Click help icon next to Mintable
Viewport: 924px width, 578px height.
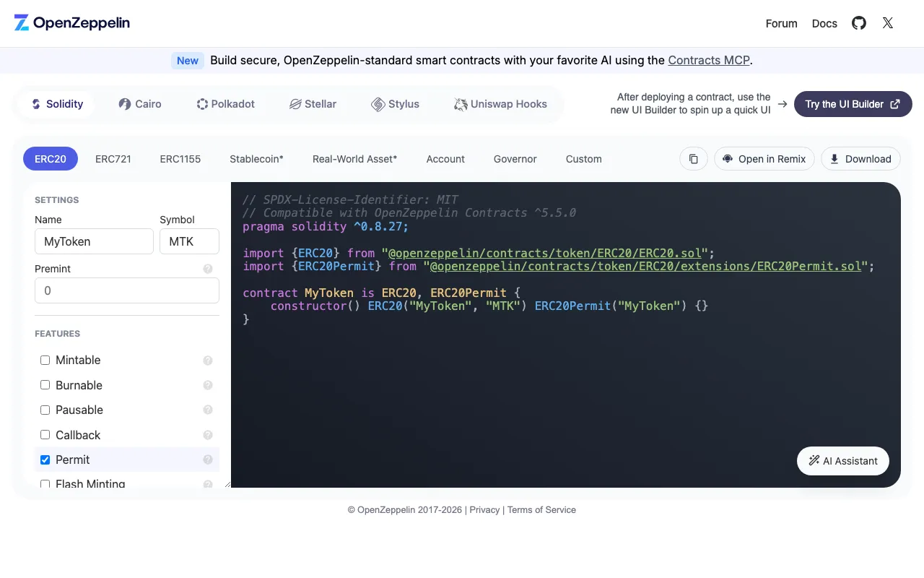coord(208,361)
